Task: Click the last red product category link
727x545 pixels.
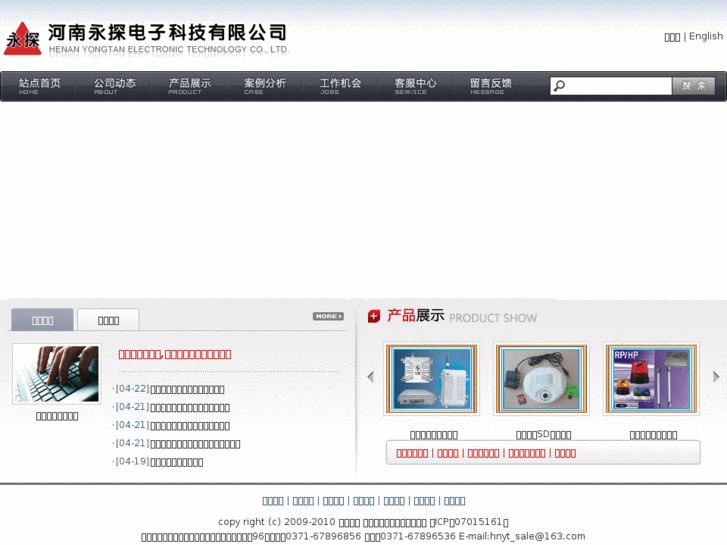Action: (x=565, y=453)
